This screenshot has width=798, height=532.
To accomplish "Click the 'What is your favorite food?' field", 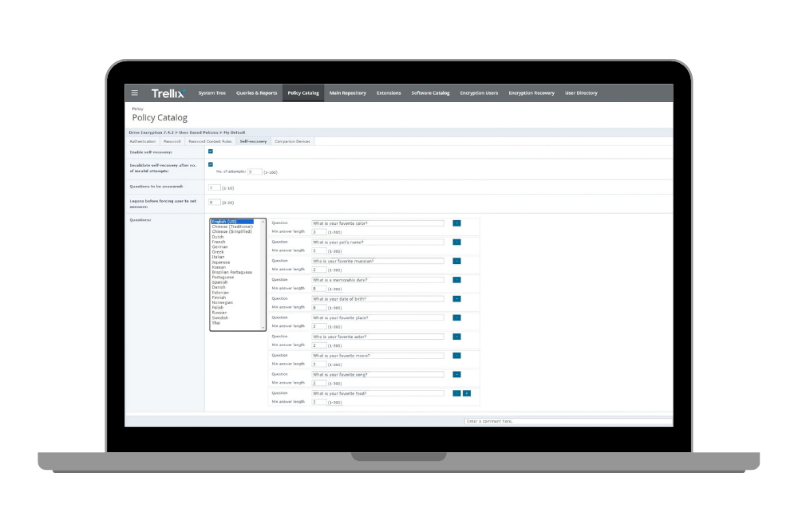I will pos(377,393).
